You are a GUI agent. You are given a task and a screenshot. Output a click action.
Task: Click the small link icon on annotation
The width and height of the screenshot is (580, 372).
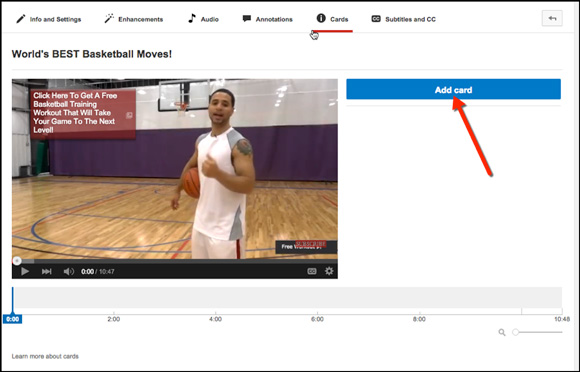[x=129, y=115]
